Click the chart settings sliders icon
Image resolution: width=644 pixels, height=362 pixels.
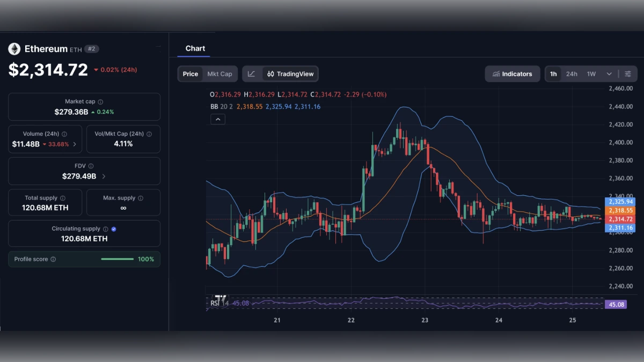tap(627, 74)
